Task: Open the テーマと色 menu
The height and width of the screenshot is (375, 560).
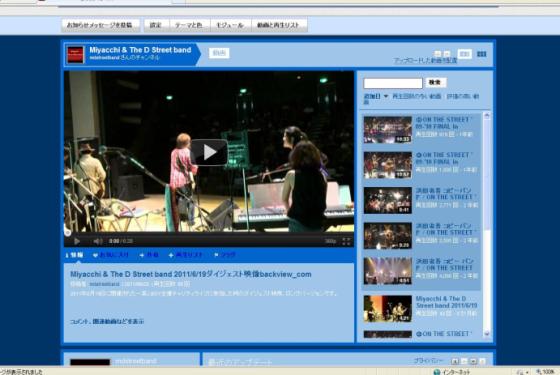Action: point(189,25)
